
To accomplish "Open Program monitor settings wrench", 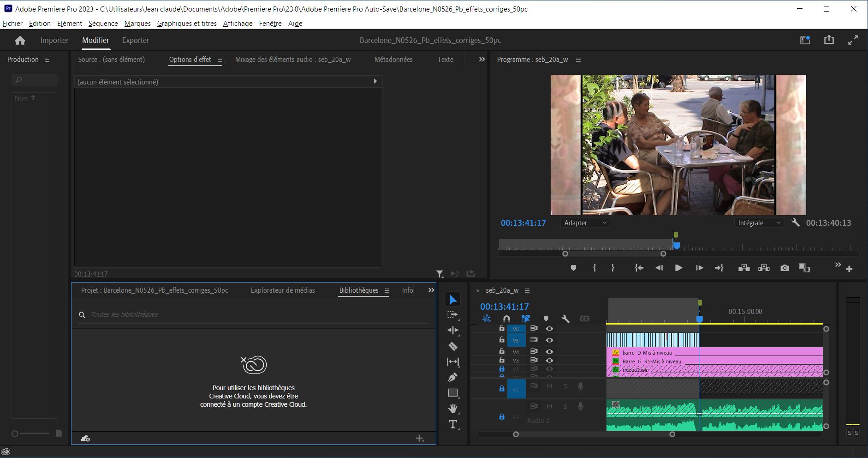I will pyautogui.click(x=795, y=223).
